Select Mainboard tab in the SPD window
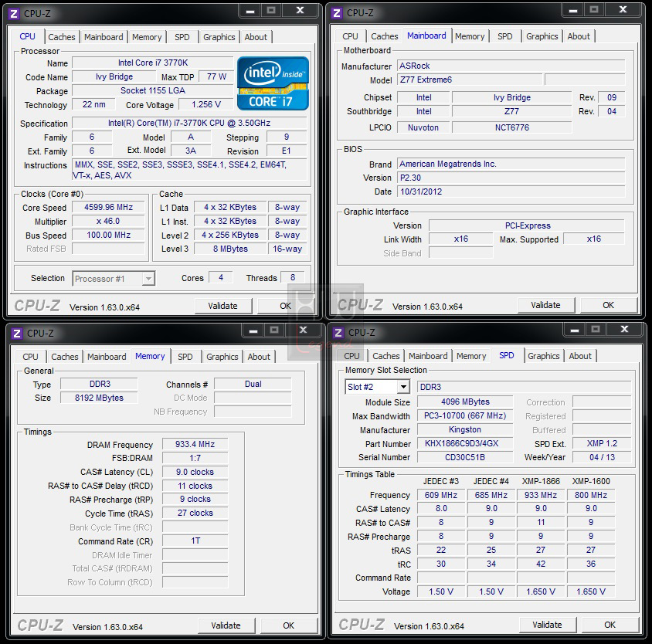 coord(428,356)
